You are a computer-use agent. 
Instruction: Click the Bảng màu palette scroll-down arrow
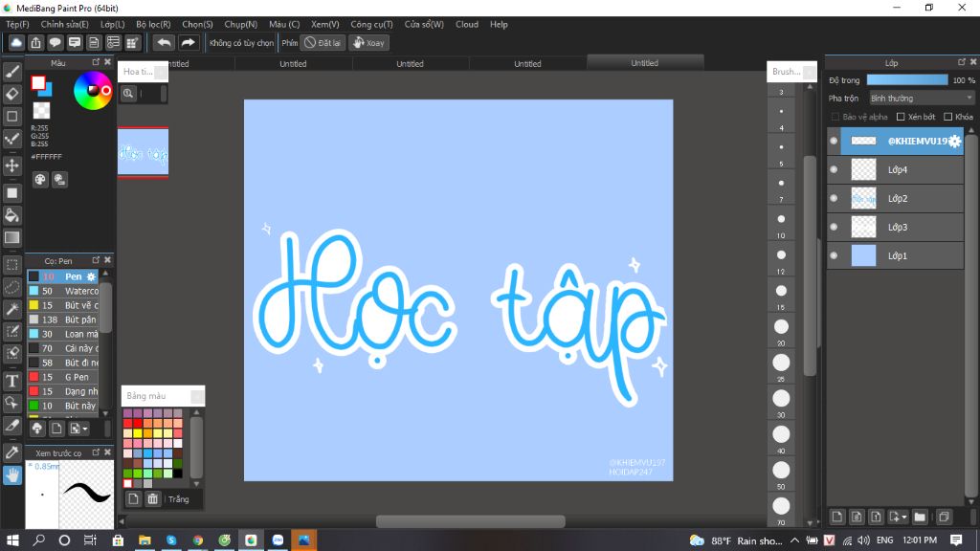tap(196, 483)
